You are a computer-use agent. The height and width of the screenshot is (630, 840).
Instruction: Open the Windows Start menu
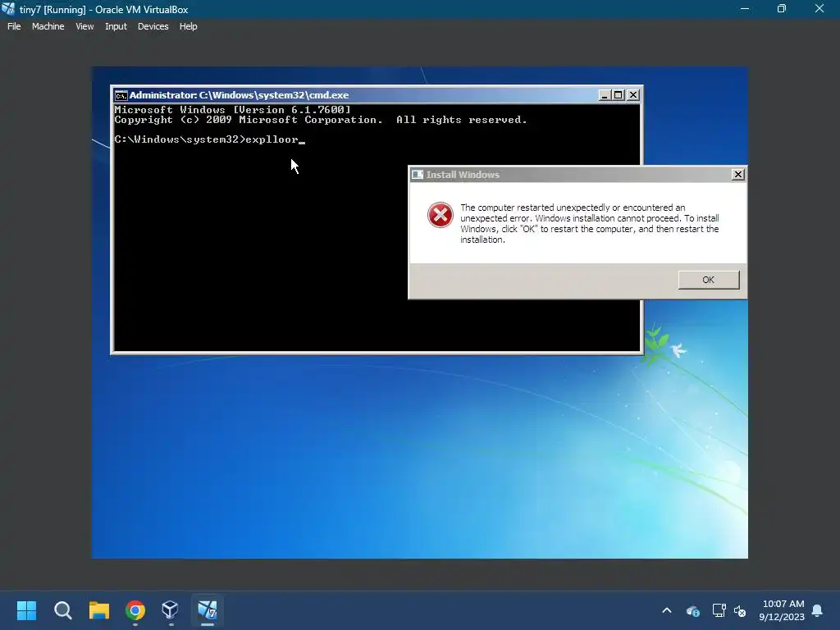(x=26, y=610)
